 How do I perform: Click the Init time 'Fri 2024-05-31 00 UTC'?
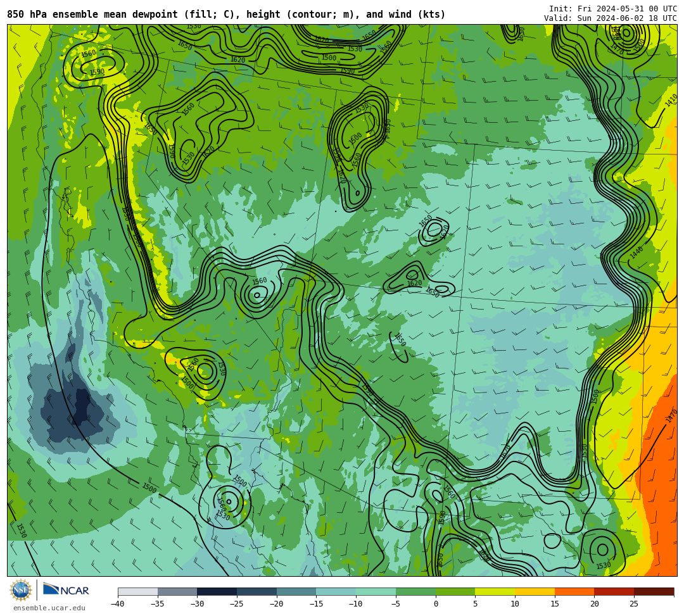point(627,9)
